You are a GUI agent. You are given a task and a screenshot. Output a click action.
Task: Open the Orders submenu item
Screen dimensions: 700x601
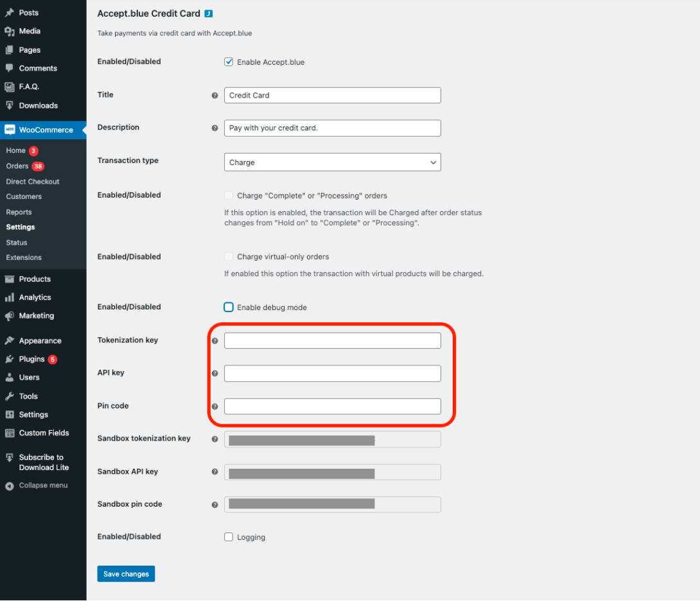coord(17,166)
